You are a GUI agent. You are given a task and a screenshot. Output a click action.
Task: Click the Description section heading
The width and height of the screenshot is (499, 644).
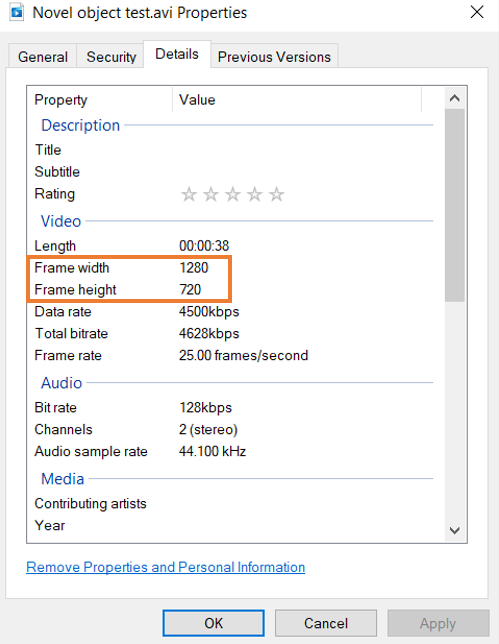[80, 125]
